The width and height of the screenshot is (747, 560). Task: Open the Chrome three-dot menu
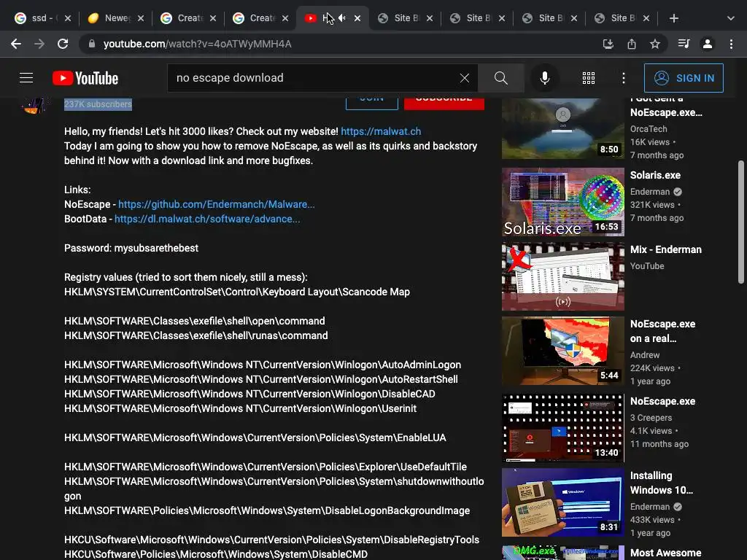coord(731,44)
